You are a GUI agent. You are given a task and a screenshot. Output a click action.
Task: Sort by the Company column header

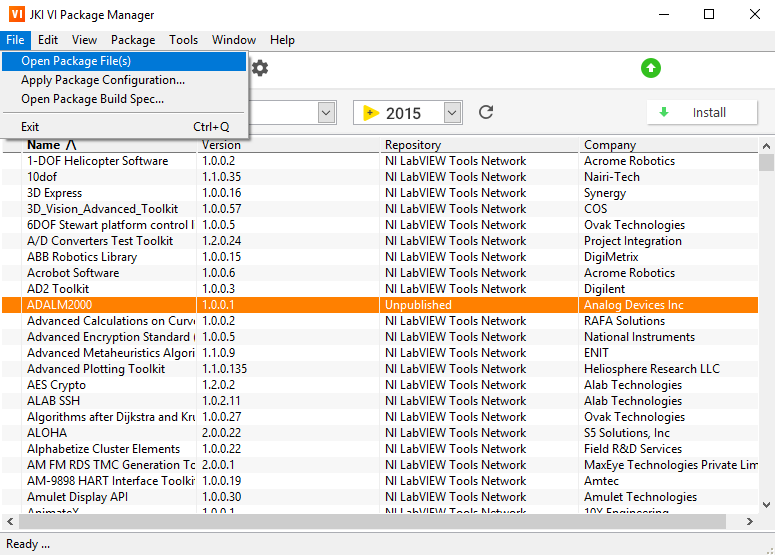tap(610, 145)
